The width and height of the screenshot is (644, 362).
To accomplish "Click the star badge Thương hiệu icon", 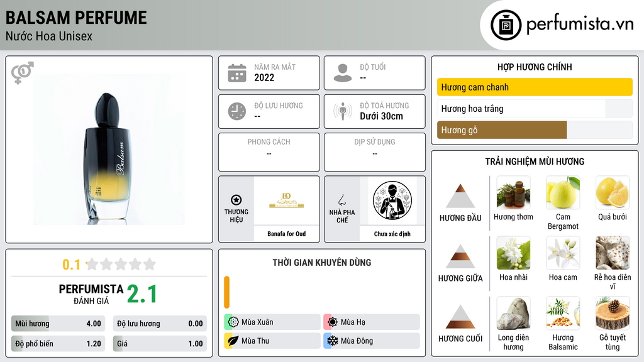I will point(236,200).
